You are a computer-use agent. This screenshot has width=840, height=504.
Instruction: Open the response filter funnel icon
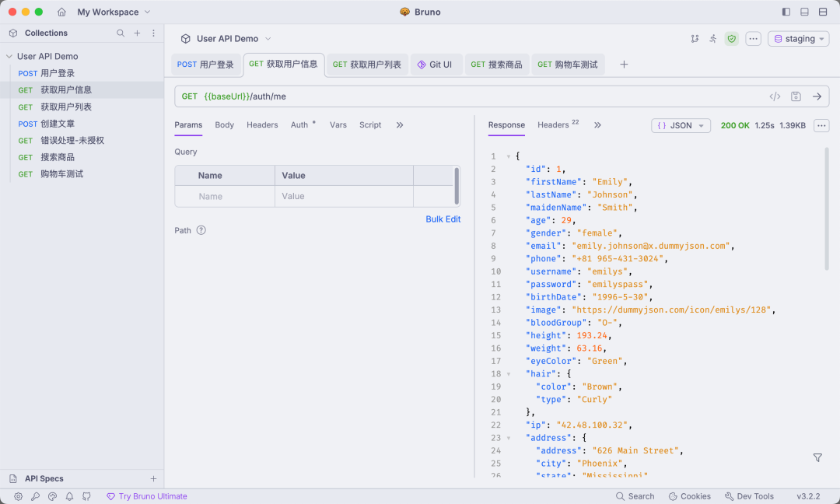[817, 458]
